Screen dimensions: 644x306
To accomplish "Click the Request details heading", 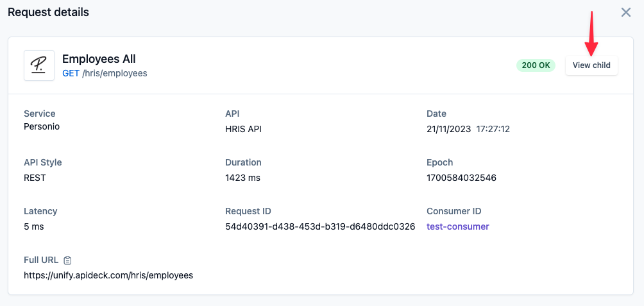I will click(49, 12).
